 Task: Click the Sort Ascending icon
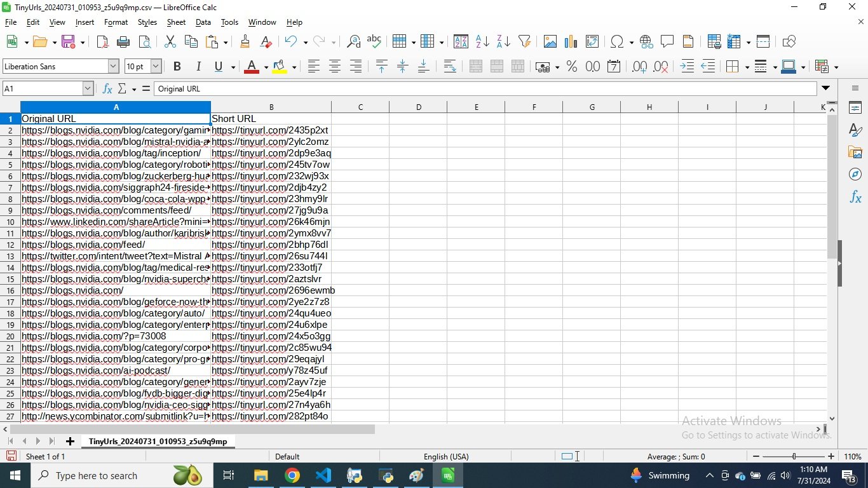(x=482, y=41)
